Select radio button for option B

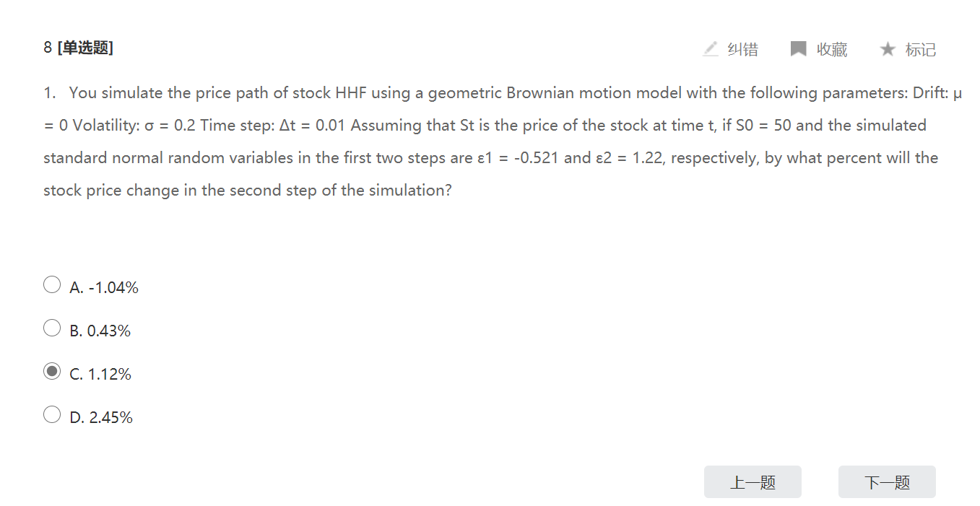tap(52, 328)
